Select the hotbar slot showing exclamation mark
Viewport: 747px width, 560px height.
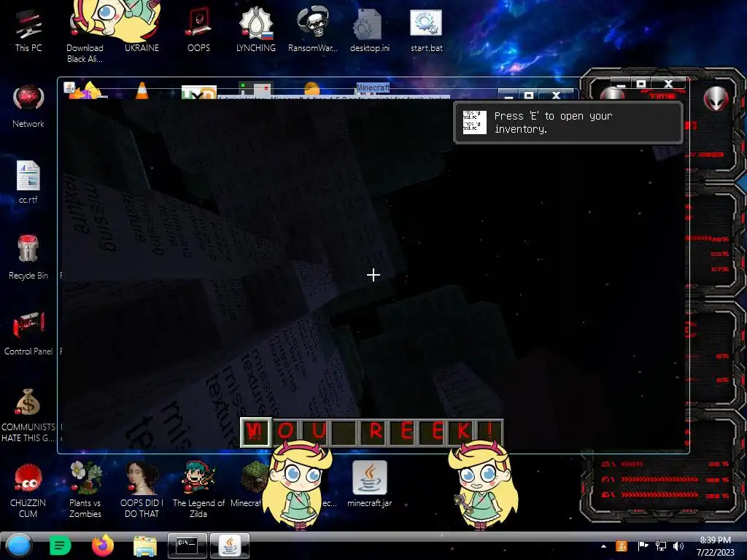[491, 432]
